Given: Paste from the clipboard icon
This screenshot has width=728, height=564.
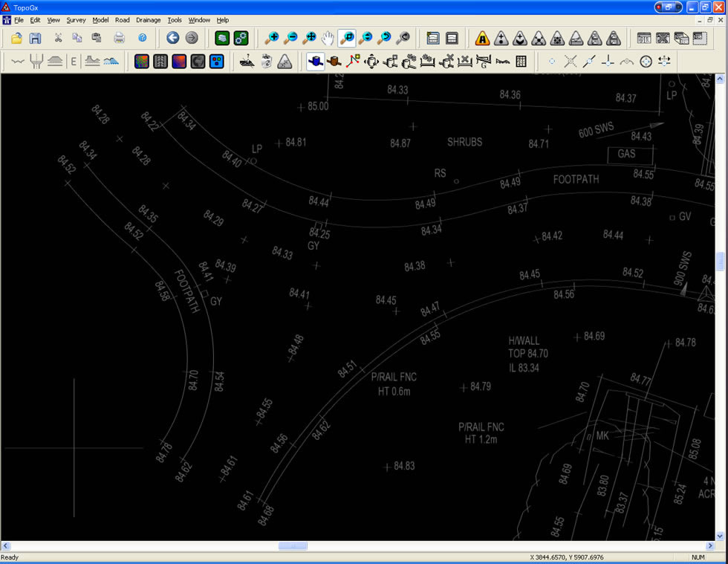Looking at the screenshot, I should coord(96,38).
